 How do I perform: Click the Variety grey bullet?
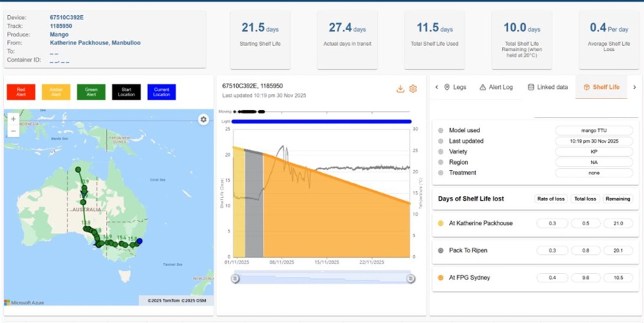click(441, 152)
